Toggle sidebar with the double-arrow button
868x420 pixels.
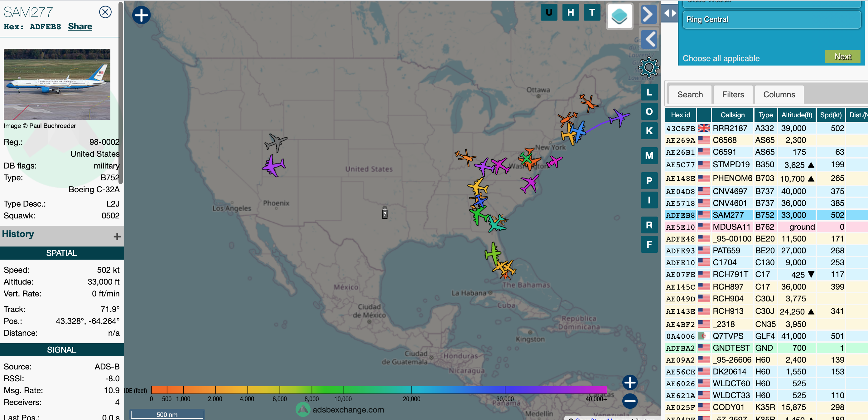(x=669, y=13)
